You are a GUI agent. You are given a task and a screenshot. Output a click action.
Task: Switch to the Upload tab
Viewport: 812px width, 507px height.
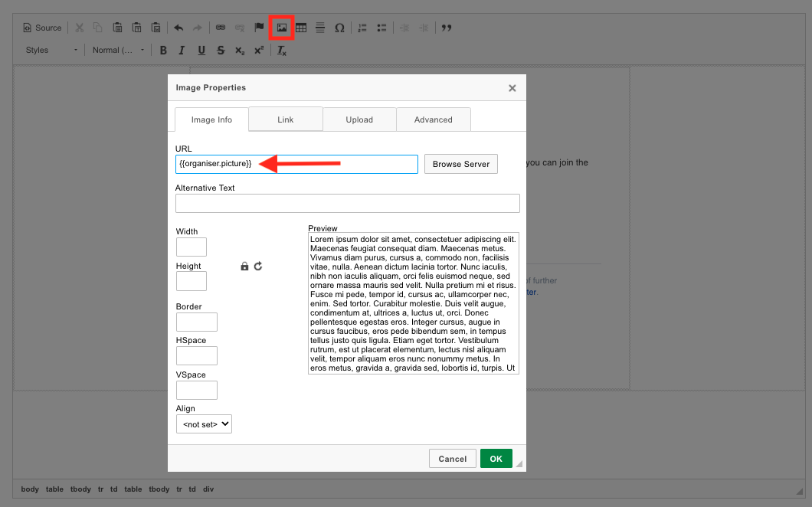point(359,119)
